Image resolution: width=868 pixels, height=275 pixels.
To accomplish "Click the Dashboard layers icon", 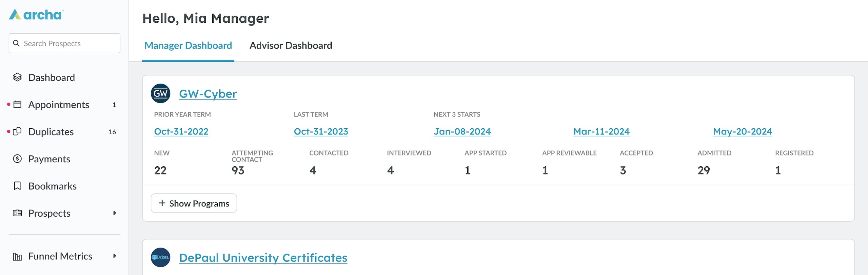I will 17,77.
